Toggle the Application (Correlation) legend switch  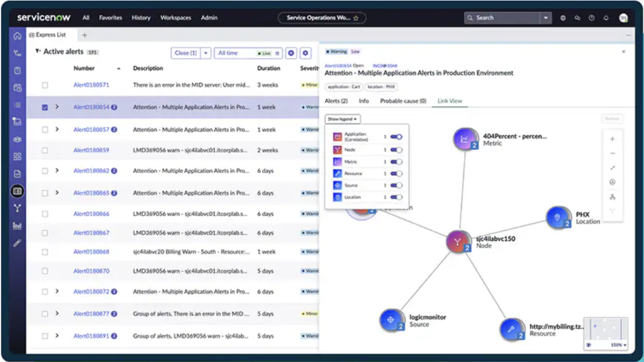click(x=396, y=137)
